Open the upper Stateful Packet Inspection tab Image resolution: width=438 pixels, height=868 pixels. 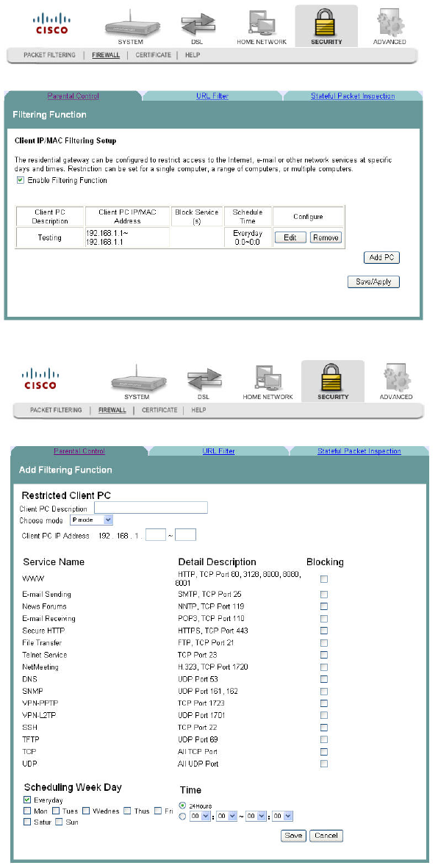(353, 96)
